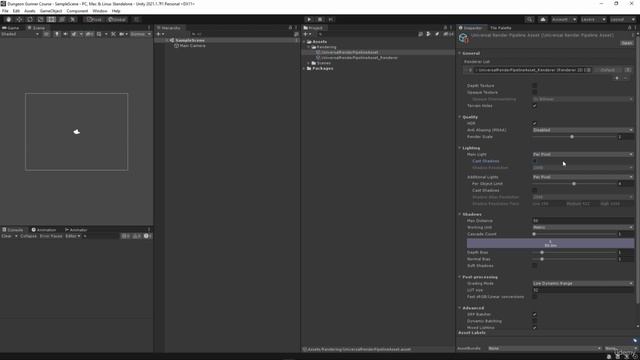Click the Step frame button
Image resolution: width=640 pixels, height=360 pixels.
(x=331, y=20)
